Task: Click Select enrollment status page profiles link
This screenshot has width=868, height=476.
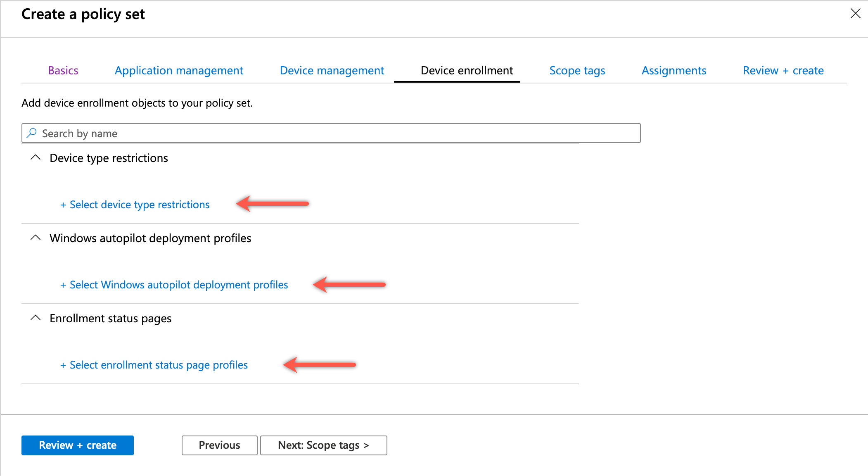Action: (x=154, y=364)
